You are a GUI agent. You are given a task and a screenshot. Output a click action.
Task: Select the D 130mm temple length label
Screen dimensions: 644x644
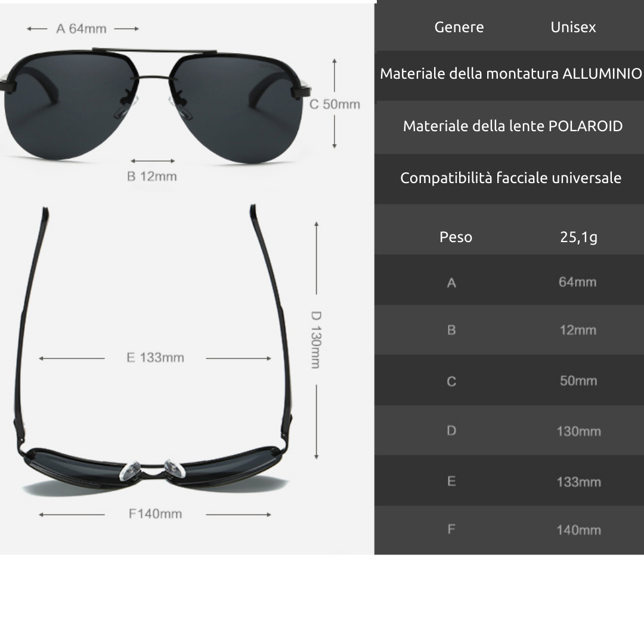click(315, 340)
